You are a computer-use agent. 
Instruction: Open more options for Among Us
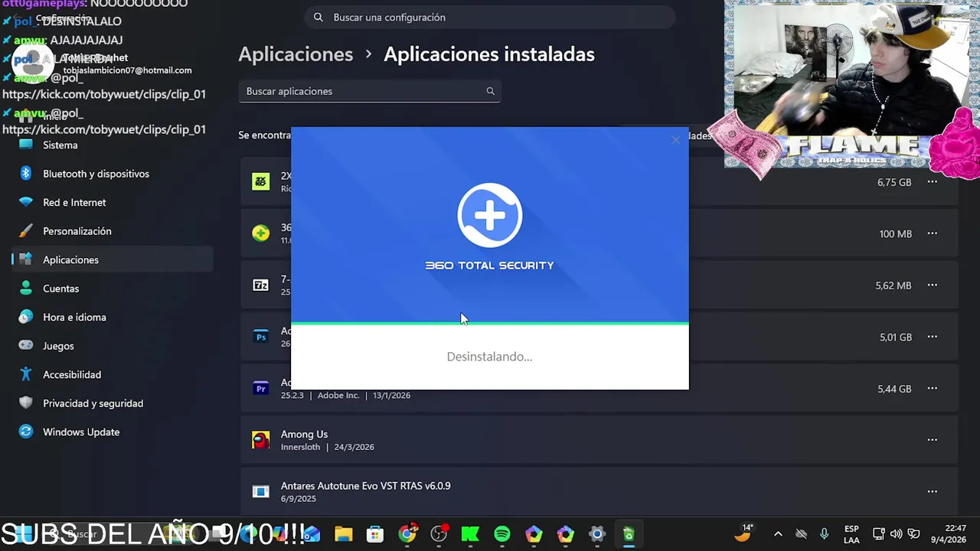tap(932, 440)
